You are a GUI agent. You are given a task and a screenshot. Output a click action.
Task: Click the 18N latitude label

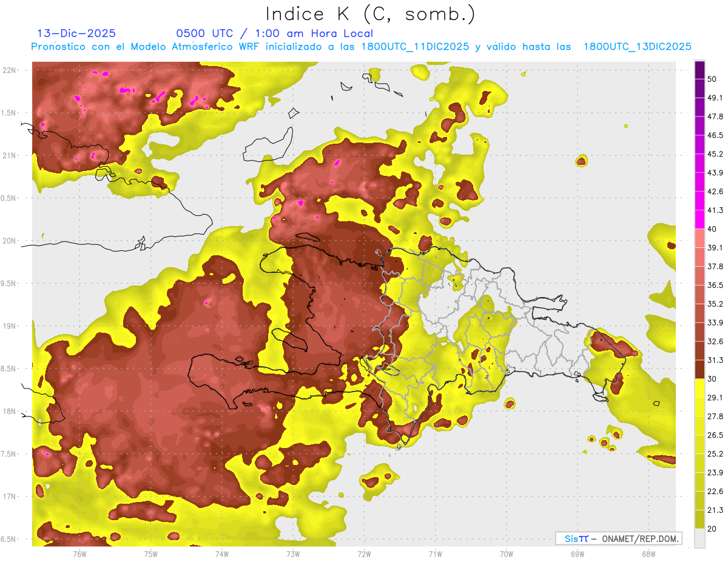coord(10,411)
